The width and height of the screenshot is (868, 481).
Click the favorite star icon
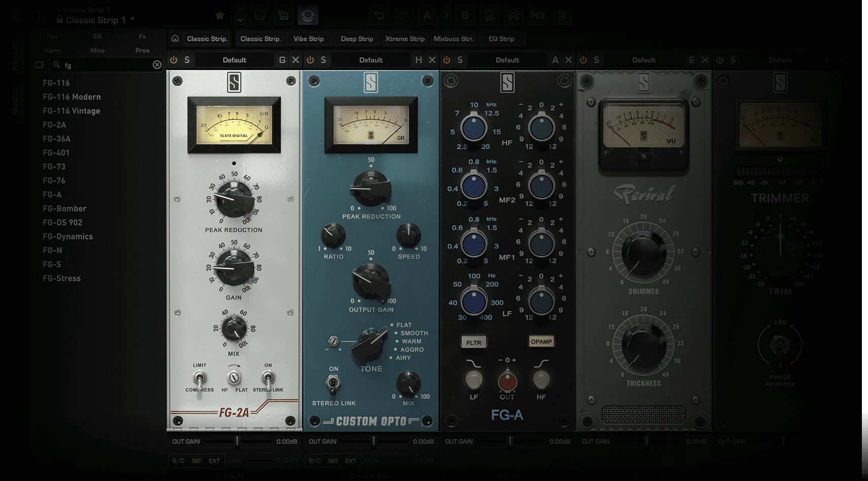pyautogui.click(x=219, y=15)
